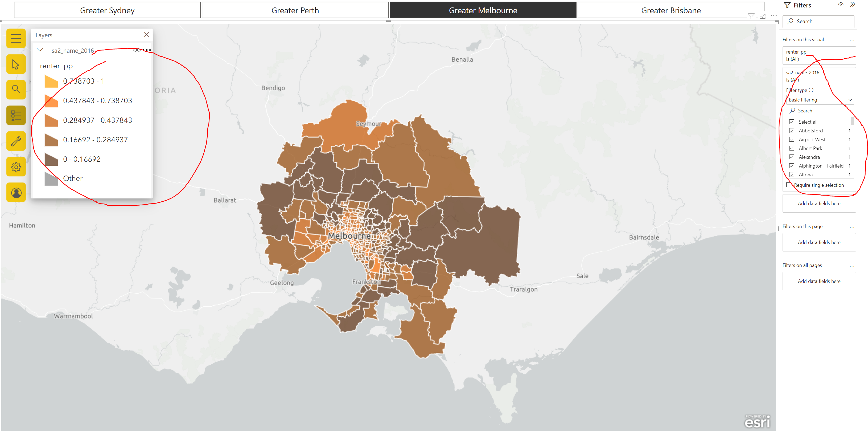Click the filter icon above the map visual
868x431 pixels.
[751, 16]
